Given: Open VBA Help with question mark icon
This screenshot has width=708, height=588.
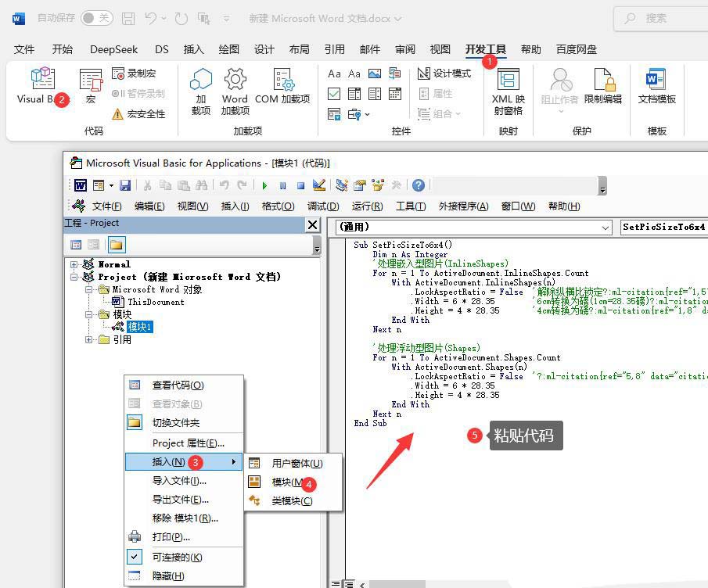Looking at the screenshot, I should (x=419, y=185).
